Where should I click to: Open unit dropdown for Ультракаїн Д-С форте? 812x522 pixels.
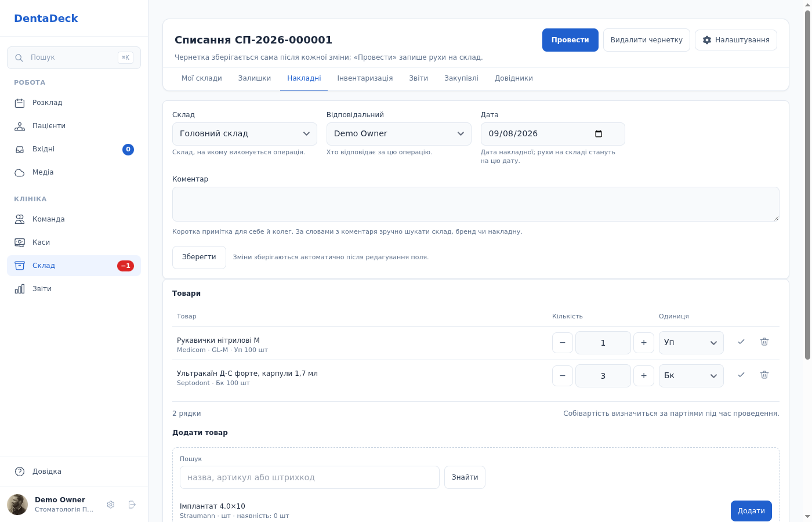pos(691,376)
